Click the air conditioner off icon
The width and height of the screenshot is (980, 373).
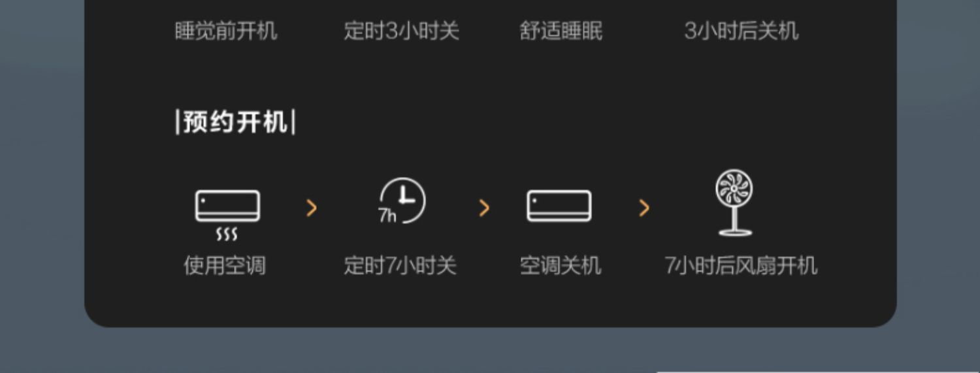tap(559, 206)
